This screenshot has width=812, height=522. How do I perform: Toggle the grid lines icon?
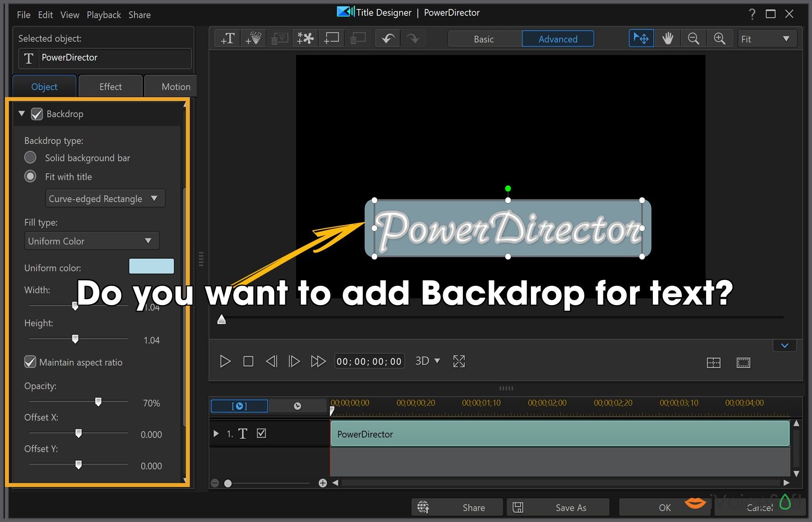[713, 363]
